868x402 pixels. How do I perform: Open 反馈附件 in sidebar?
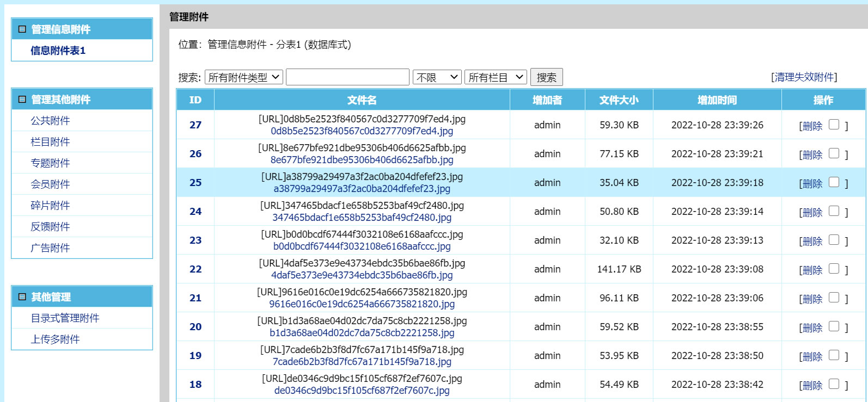50,227
